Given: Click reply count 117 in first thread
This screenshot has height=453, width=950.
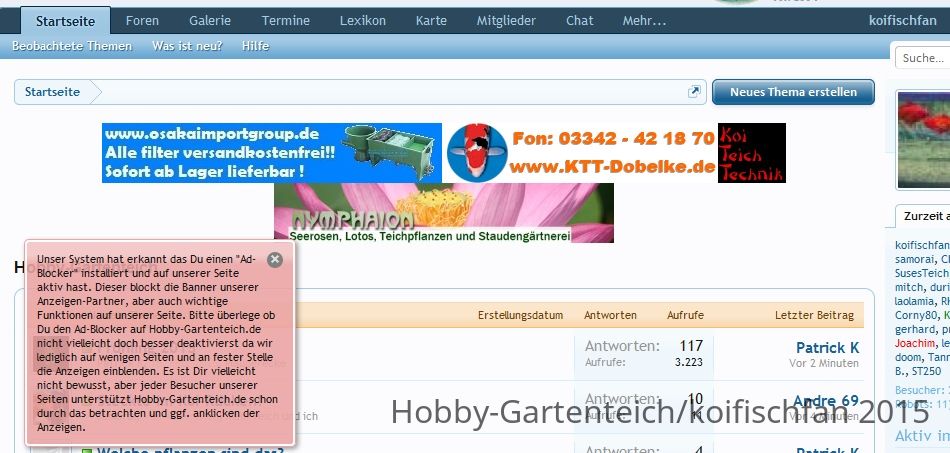Looking at the screenshot, I should pos(691,346).
